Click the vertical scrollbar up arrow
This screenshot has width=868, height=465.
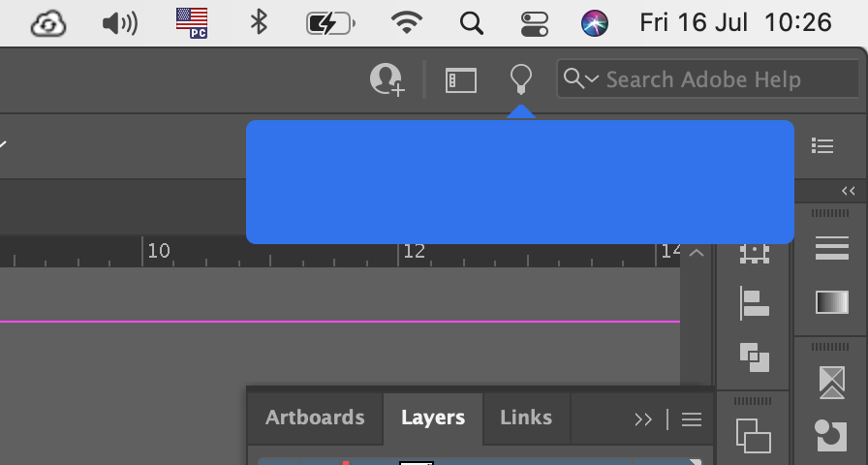[x=697, y=253]
